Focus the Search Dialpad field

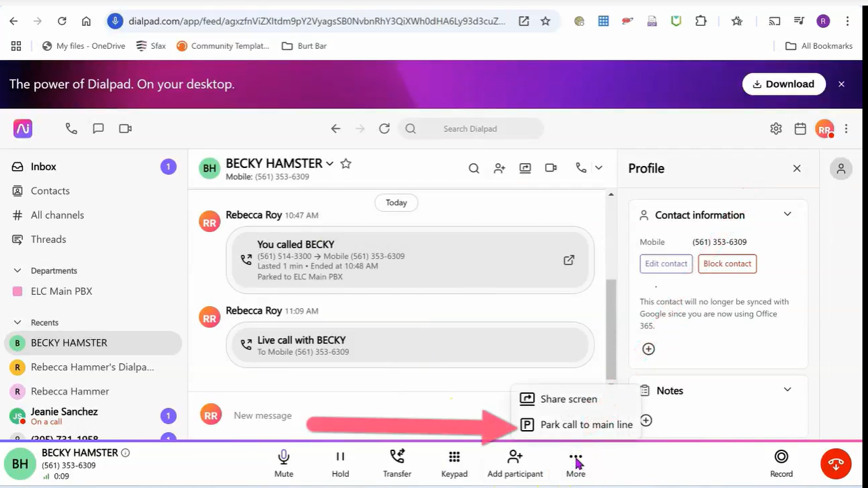pyautogui.click(x=470, y=128)
